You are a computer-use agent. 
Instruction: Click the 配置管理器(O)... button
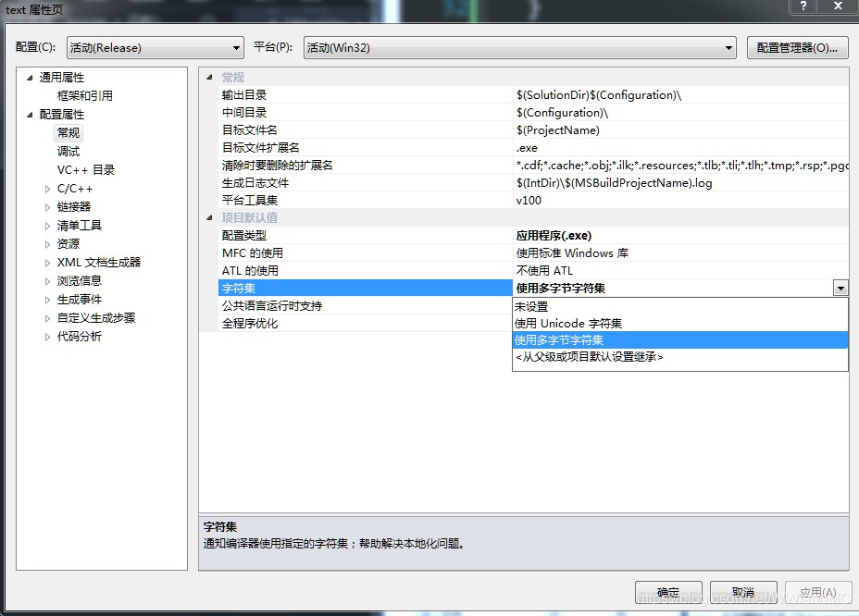(x=797, y=48)
